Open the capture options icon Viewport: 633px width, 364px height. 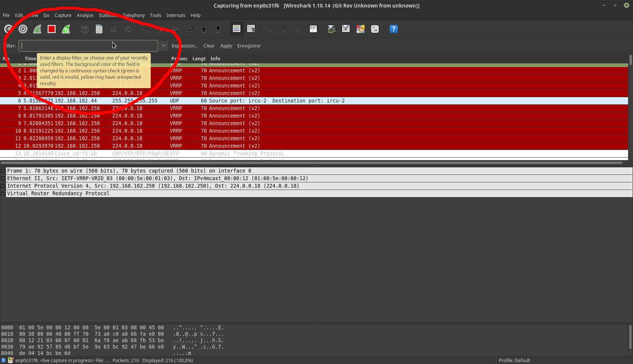pos(23,29)
